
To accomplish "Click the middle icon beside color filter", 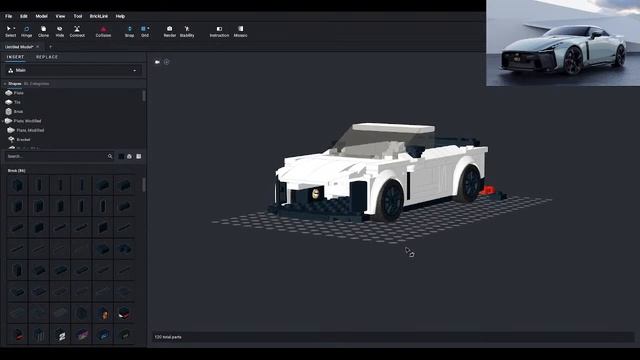I will [129, 156].
